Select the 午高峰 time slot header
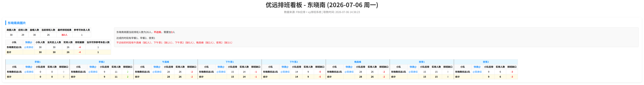Image resolution: width=644 pixels, height=85 pixels. [165, 62]
